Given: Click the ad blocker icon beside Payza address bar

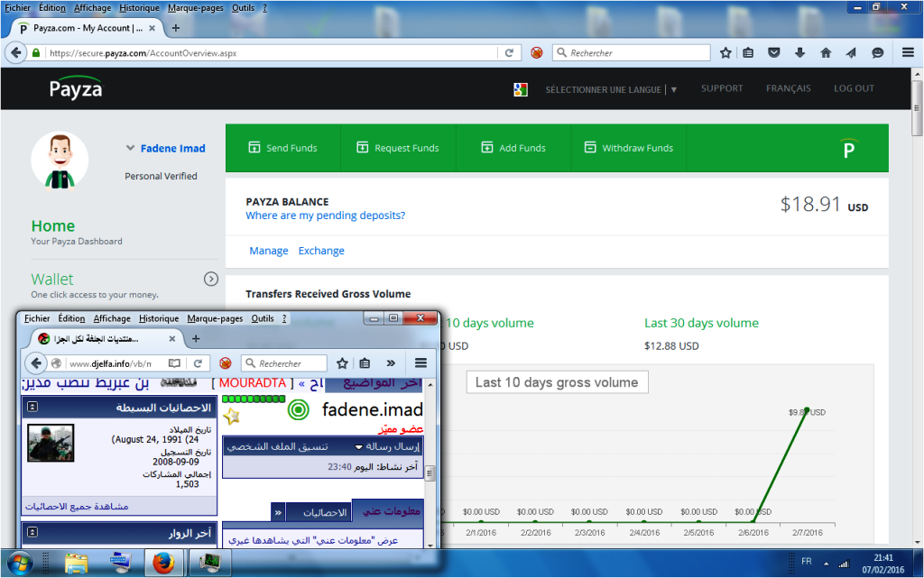Looking at the screenshot, I should click(x=536, y=53).
